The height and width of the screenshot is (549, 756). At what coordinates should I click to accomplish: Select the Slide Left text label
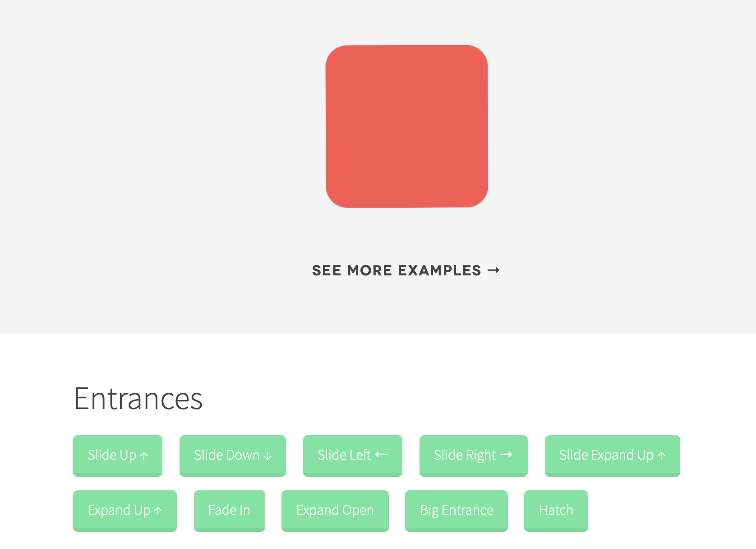point(344,455)
